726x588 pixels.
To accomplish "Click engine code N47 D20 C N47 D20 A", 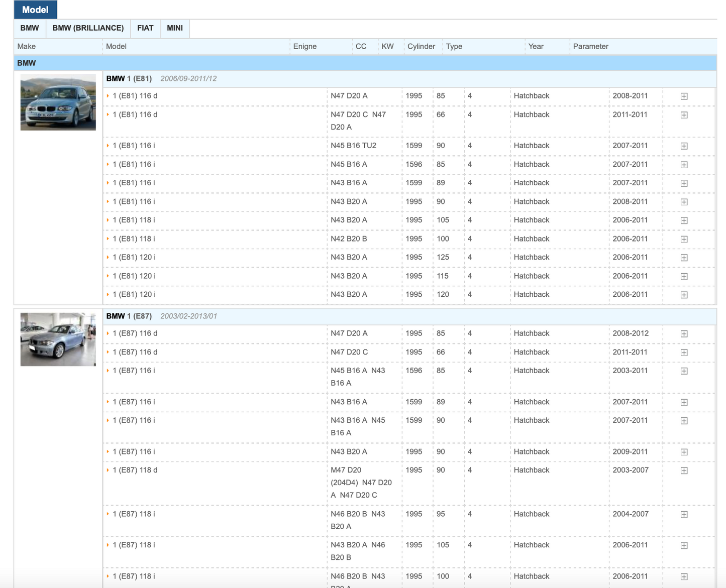I will click(x=358, y=121).
